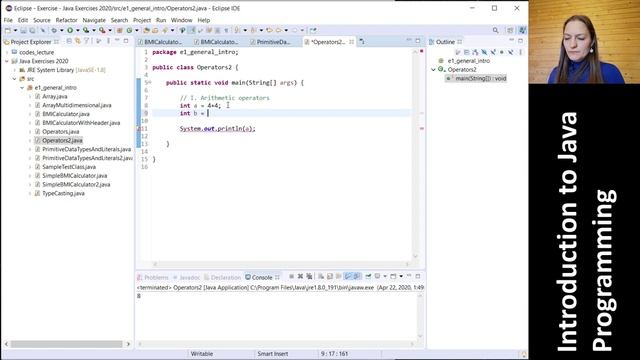Open Outline view menu three-dots icon
640x360 pixels.
520,52
